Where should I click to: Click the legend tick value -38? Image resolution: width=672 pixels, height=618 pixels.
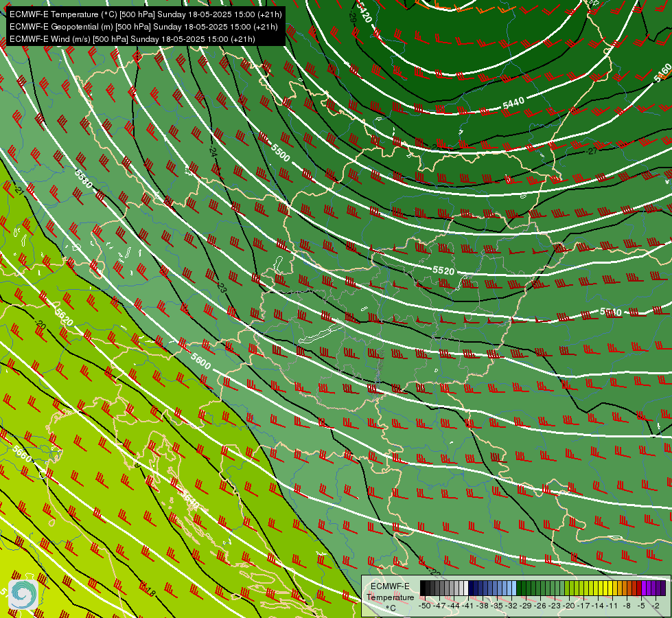(482, 606)
